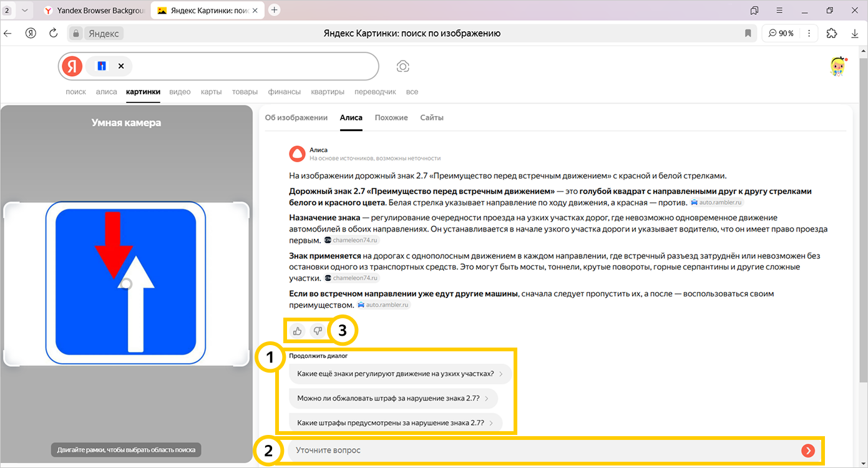This screenshot has width=868, height=468.
Task: Click the thumbs down dislike icon
Action: 318,331
